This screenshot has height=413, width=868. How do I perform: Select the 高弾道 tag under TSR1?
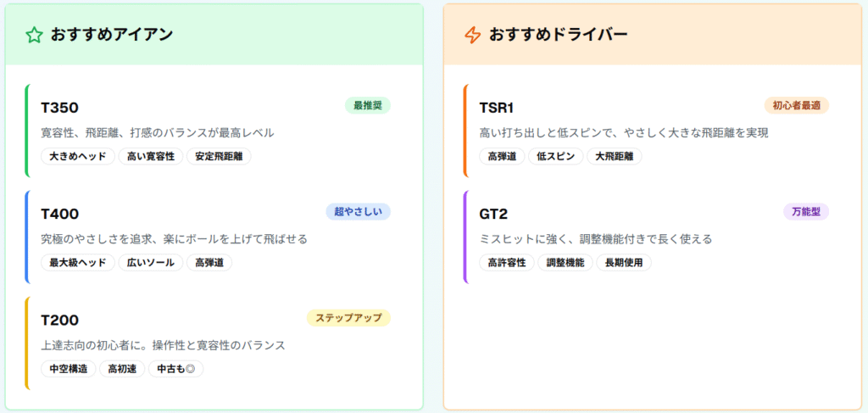pos(502,157)
